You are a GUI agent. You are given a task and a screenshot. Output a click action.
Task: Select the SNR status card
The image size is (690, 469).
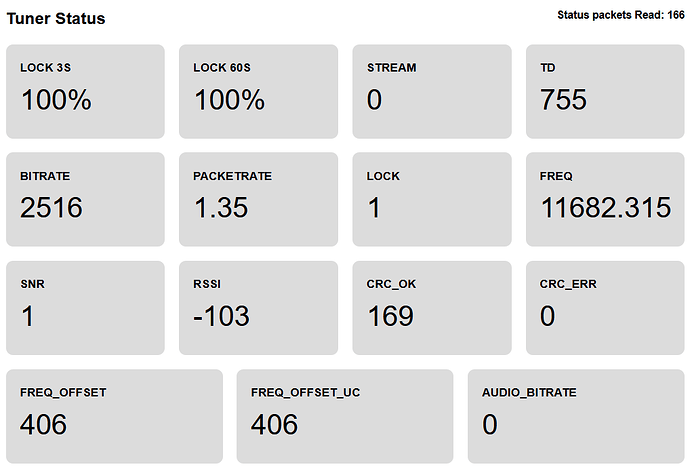point(85,307)
